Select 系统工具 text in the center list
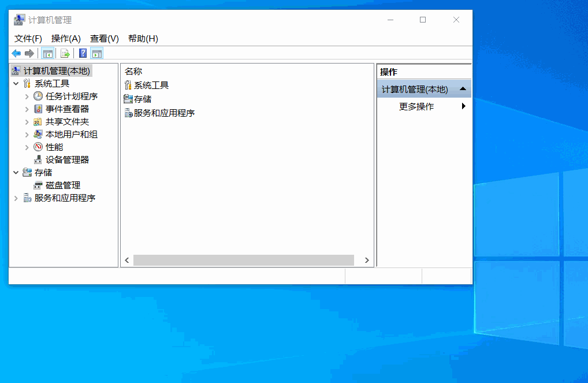Screen dimensions: 588x383 click(x=151, y=85)
